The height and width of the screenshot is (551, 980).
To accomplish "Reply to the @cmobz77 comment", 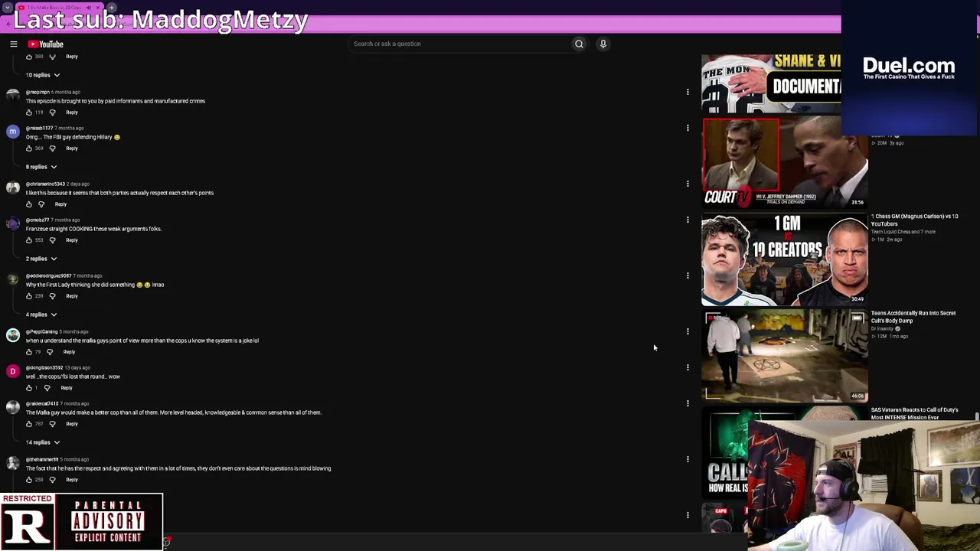I will (72, 240).
